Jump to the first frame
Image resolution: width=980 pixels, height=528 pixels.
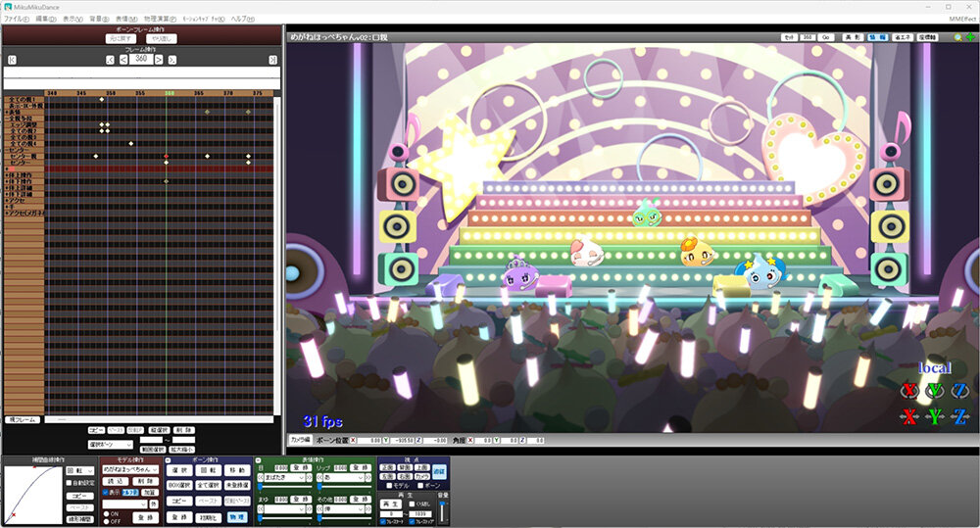point(11,60)
